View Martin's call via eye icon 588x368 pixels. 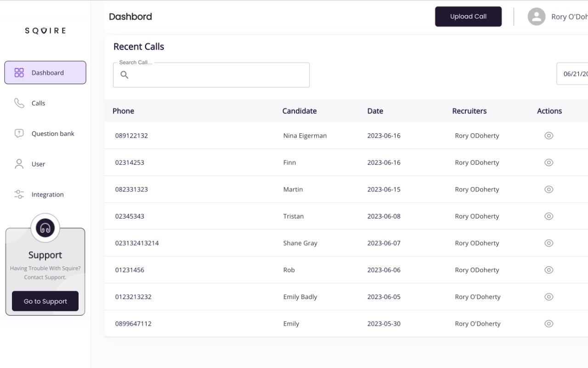point(548,190)
